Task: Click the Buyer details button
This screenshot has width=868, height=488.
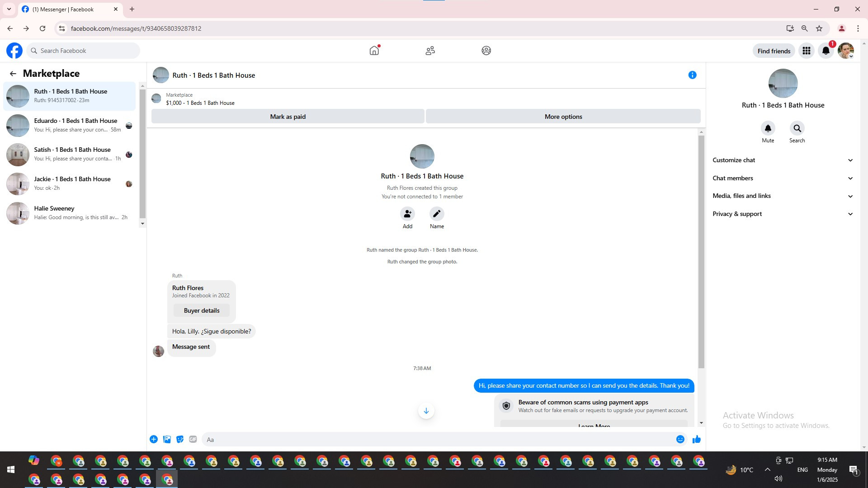Action: click(202, 310)
